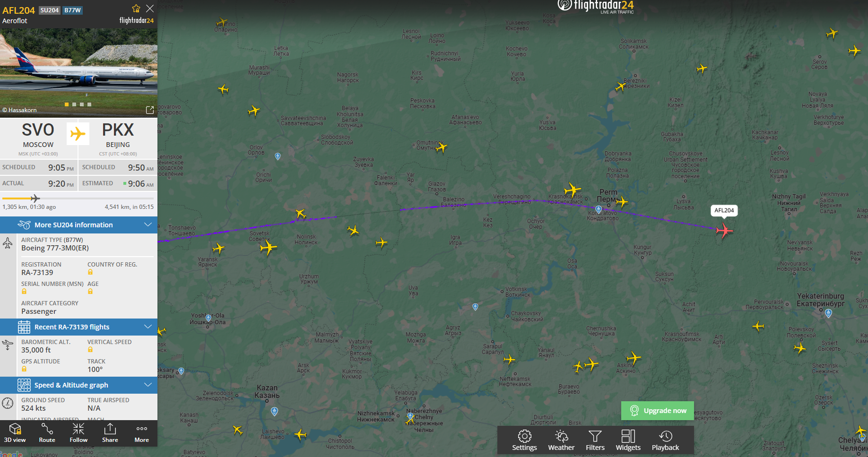Click the AFL204 callsign label on map
868x457 pixels.
click(x=724, y=210)
